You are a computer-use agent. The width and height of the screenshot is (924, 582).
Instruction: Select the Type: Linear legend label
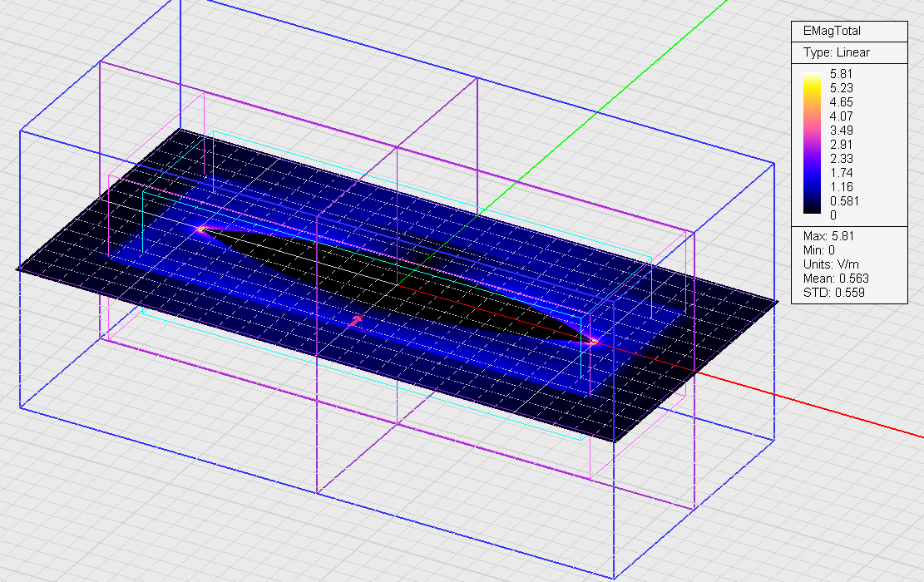pos(836,52)
